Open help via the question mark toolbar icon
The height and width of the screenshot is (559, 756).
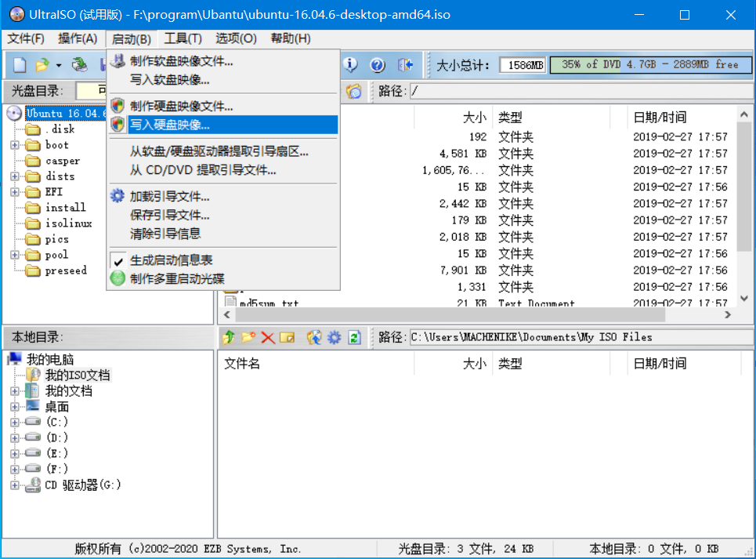[378, 65]
